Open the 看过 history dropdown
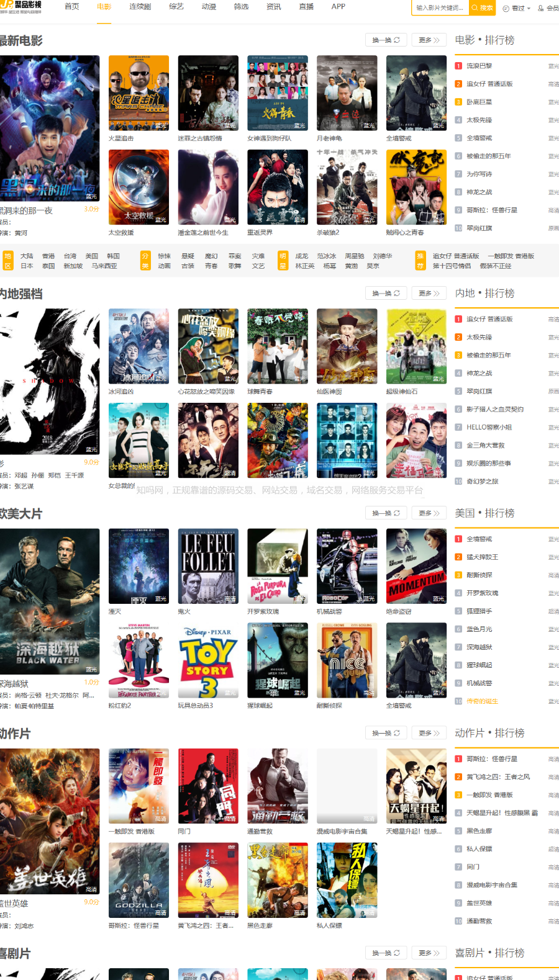This screenshot has height=980, width=559. point(516,8)
